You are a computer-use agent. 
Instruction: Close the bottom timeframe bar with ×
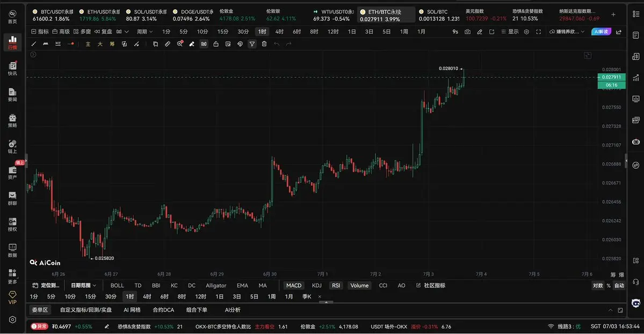tap(320, 296)
